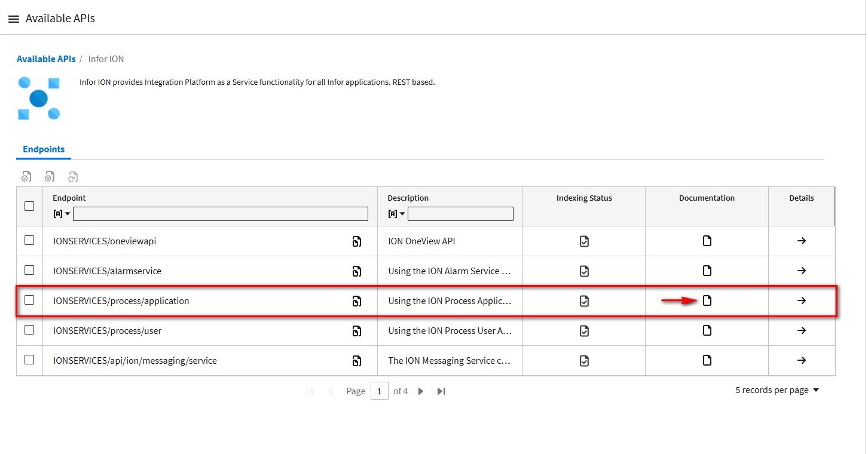Open Description column filter type dropdown
Screen dimensions: 868x454
(x=396, y=214)
